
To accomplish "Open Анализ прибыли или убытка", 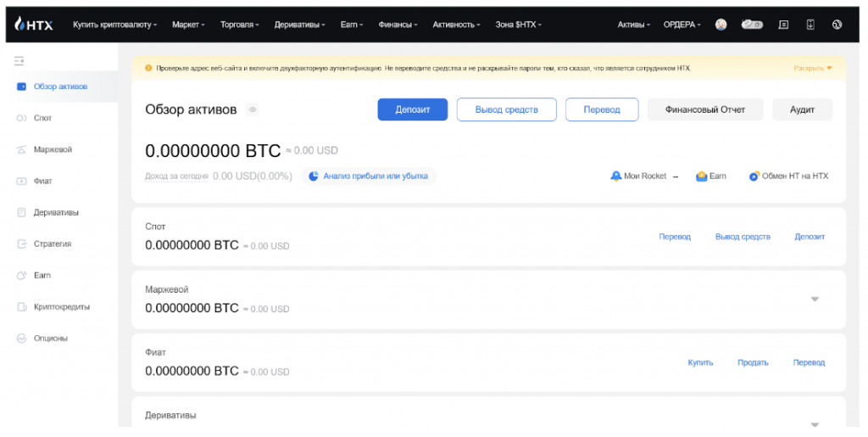I will coord(369,176).
